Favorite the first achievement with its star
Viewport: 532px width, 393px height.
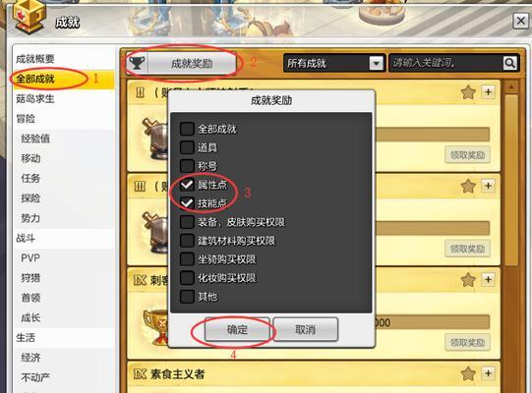click(468, 92)
